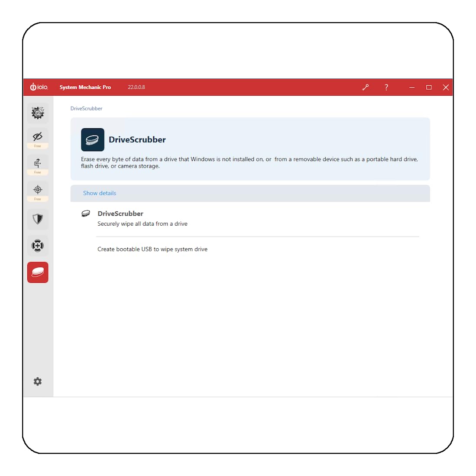476x476 pixels.
Task: Launch DriveScrubber secure wipe tool entry
Action: click(120, 214)
